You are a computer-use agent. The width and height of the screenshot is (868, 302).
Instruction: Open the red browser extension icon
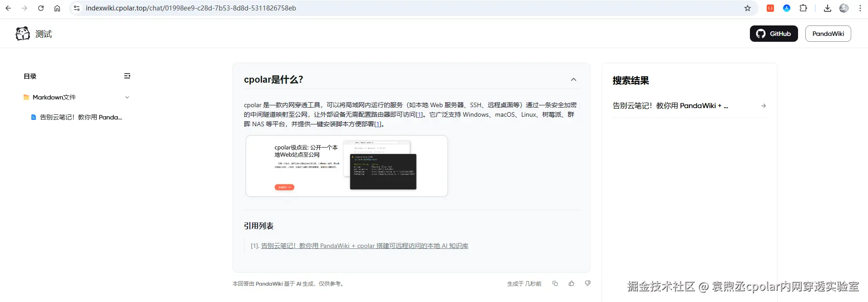770,8
